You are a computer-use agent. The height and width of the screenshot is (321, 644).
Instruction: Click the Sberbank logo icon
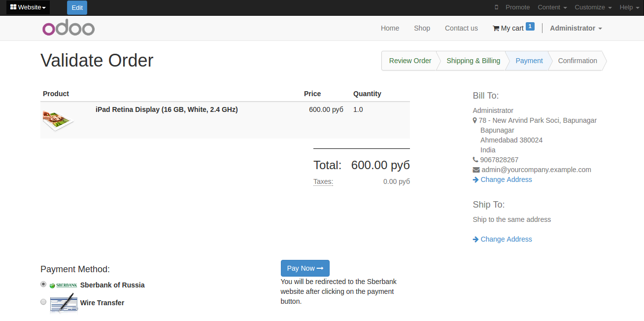point(64,285)
